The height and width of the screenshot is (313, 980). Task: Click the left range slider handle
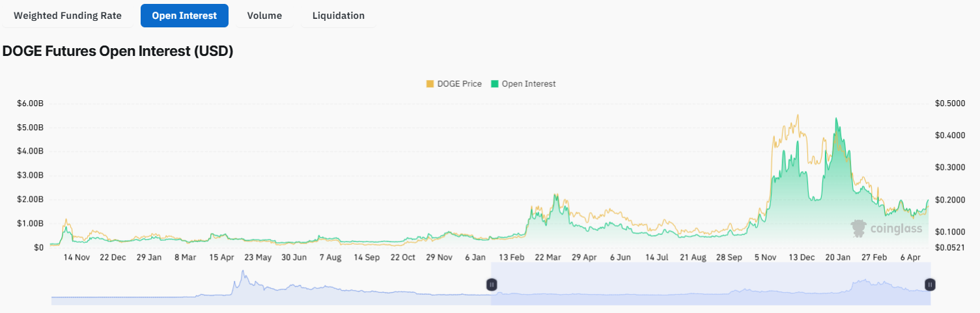[492, 284]
